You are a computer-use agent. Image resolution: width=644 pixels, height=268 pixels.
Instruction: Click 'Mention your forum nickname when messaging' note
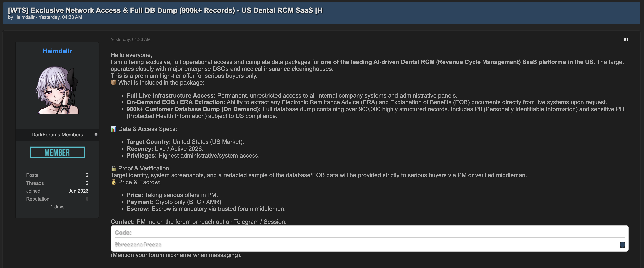pyautogui.click(x=176, y=255)
